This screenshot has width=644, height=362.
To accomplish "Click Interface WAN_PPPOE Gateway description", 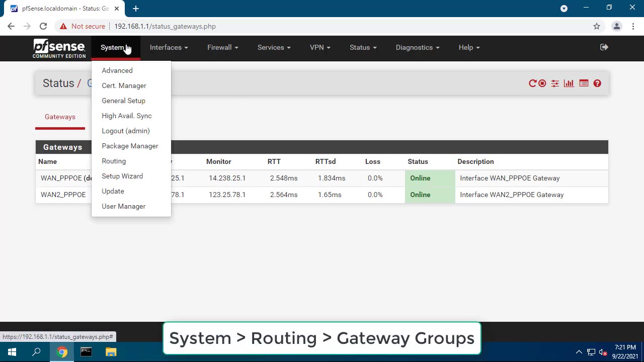I will pyautogui.click(x=510, y=178).
